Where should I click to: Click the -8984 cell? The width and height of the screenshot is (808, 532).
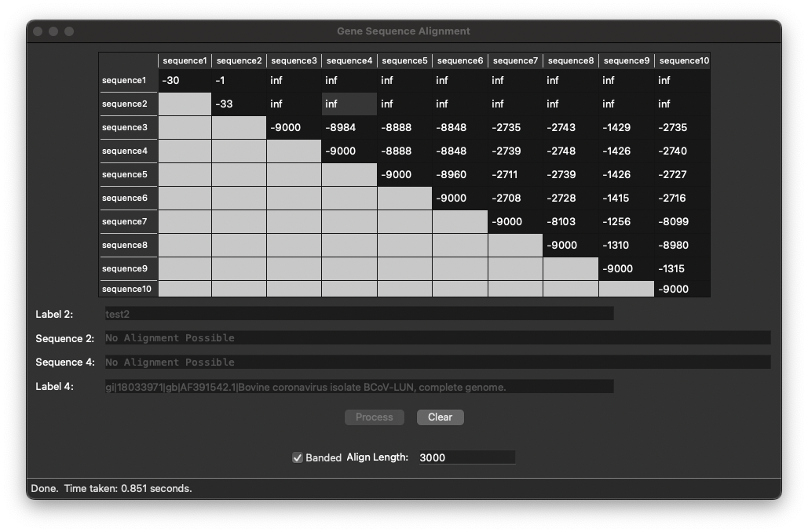(349, 127)
